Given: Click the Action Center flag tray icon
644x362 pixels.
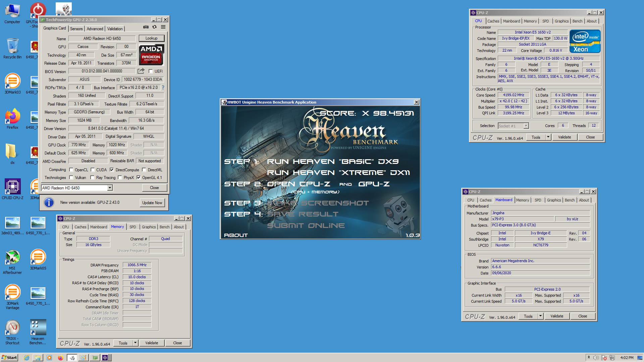Looking at the screenshot, I should (x=604, y=358).
